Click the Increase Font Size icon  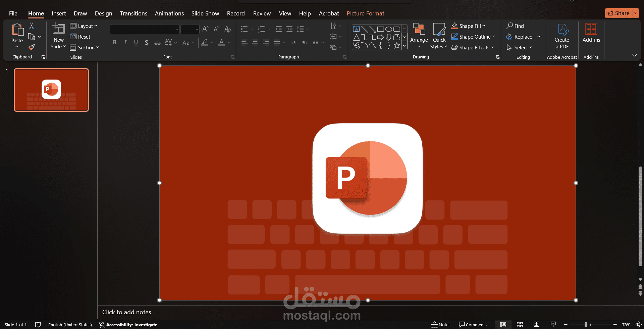pyautogui.click(x=205, y=29)
